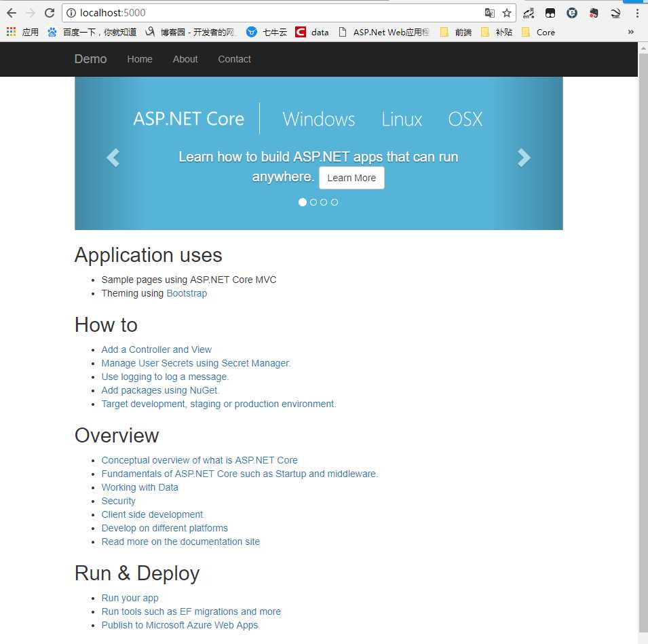Open Target development, staging or production environment
This screenshot has width=648, height=644.
(x=218, y=404)
